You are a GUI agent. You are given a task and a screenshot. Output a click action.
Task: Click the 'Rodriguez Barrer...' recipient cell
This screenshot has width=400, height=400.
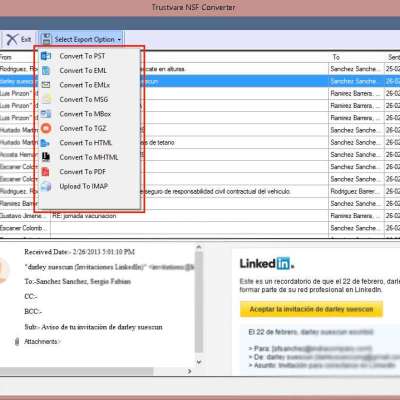point(355,192)
